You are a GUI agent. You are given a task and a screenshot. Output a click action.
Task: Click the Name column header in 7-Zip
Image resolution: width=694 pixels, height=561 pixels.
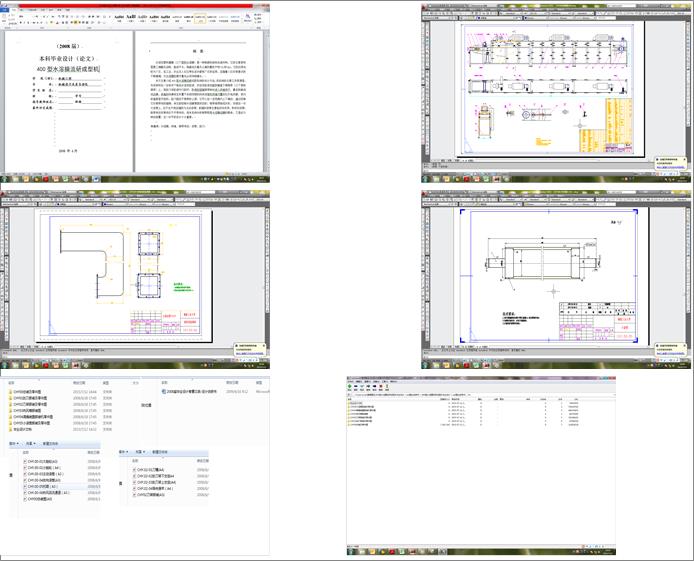tap(350, 399)
